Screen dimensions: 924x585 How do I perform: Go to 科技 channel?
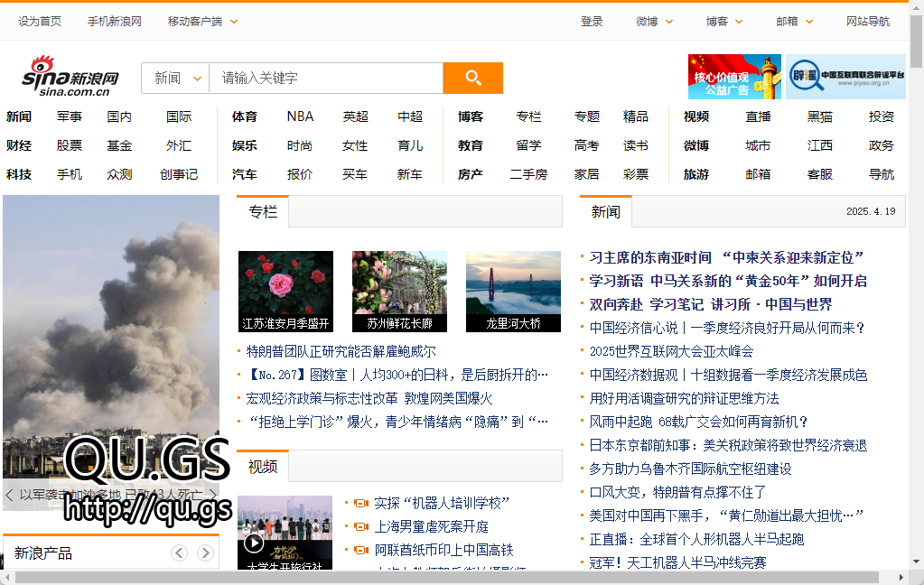19,174
